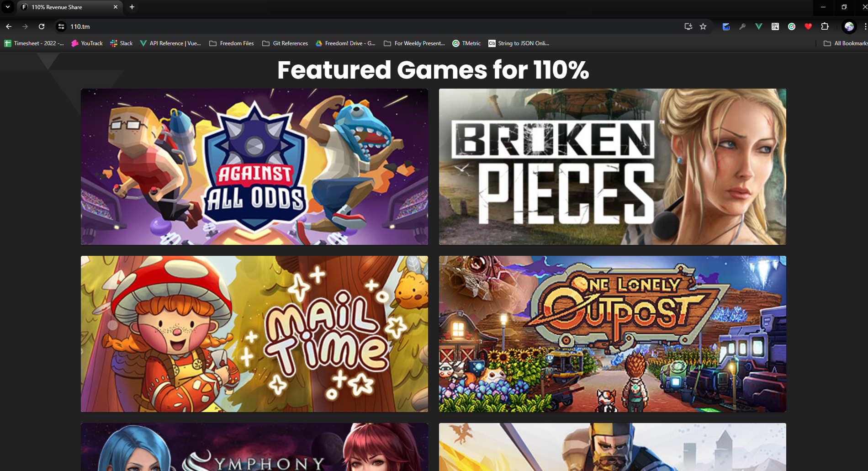Open the QR code extension
This screenshot has width=868, height=471.
(775, 26)
